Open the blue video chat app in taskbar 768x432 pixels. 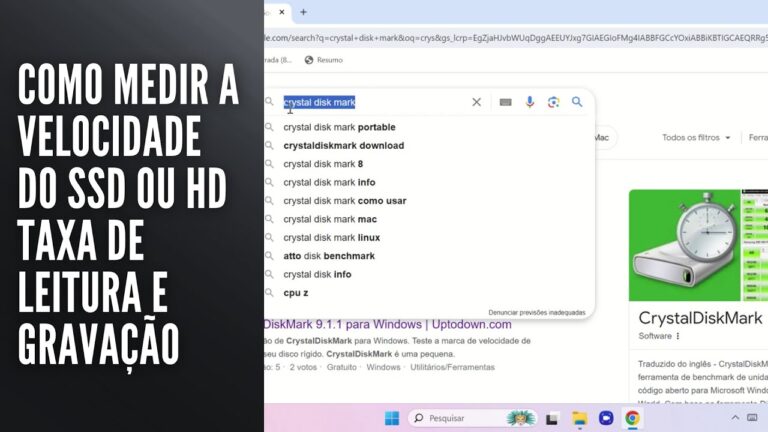pos(606,418)
